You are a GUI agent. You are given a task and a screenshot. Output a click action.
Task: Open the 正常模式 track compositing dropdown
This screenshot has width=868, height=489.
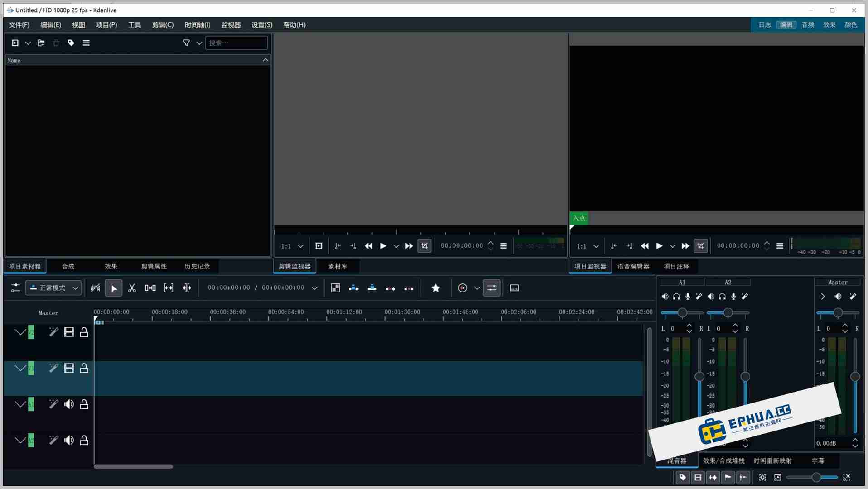click(x=53, y=288)
